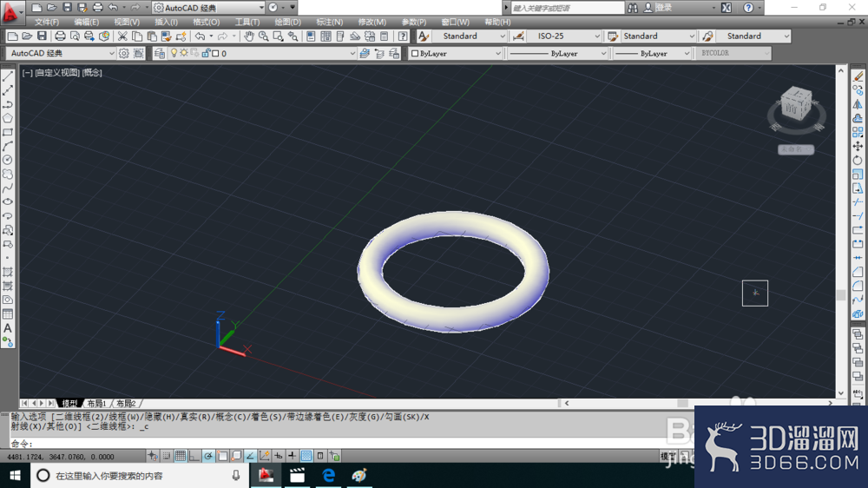Open the ByLayer lineweight dropdown
This screenshot has height=488, width=868.
pyautogui.click(x=652, y=53)
